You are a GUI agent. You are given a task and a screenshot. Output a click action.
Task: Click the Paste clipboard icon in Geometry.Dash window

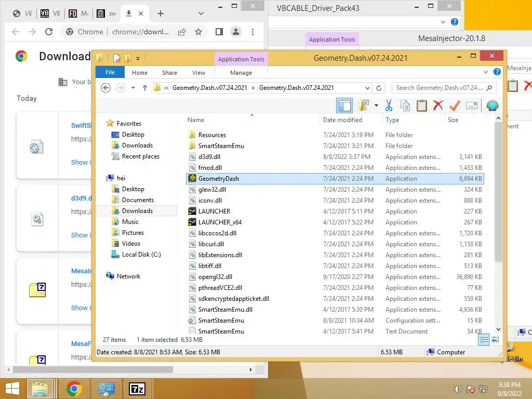(x=422, y=105)
